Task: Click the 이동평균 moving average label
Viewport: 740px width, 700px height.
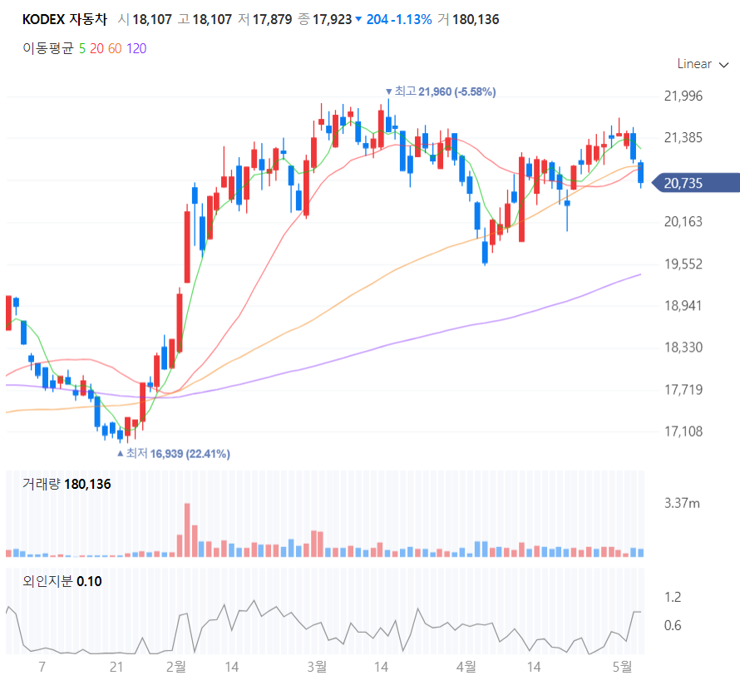Action: [x=48, y=48]
